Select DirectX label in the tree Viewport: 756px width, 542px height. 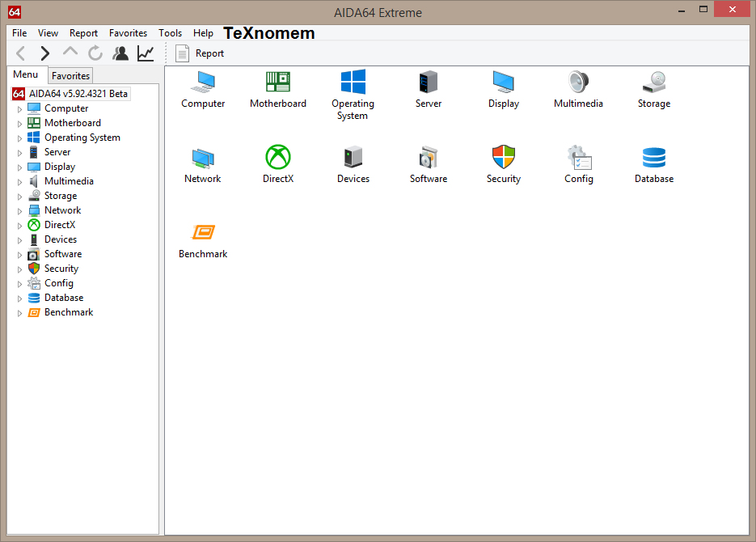(x=60, y=225)
